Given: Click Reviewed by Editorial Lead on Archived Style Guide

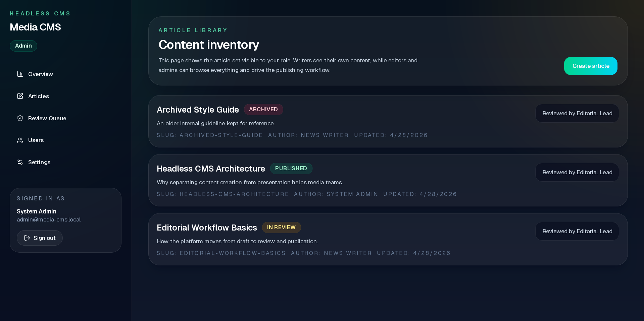Looking at the screenshot, I should pos(577,113).
